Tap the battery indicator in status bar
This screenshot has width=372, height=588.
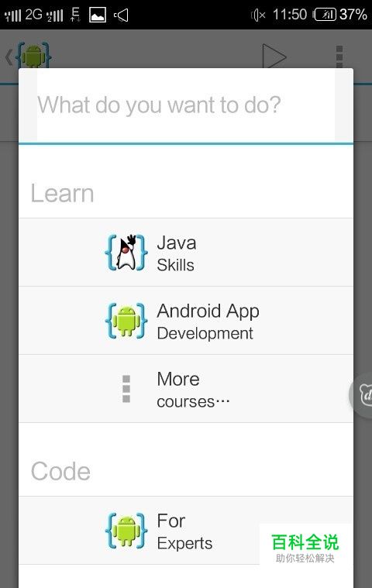325,15
